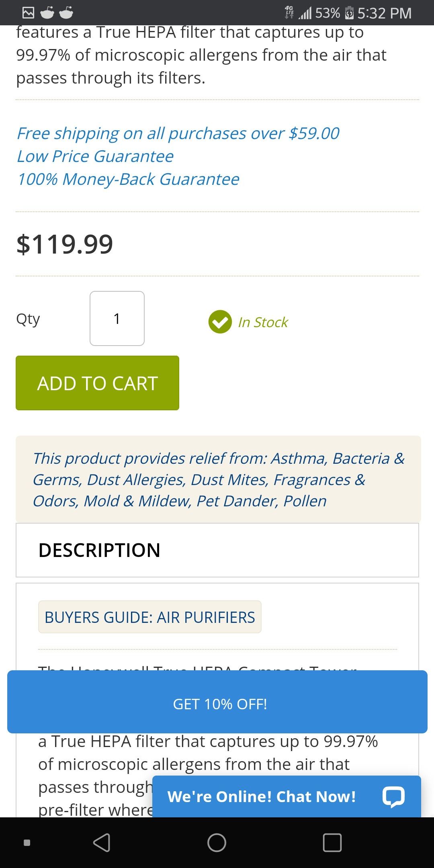
Task: Open the Low Price Guarantee link
Action: coord(95,156)
